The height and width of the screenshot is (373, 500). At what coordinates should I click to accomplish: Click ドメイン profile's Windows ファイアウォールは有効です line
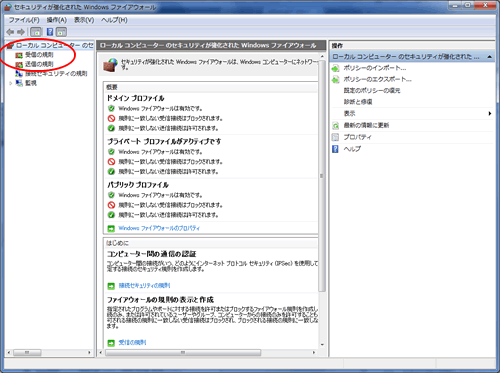[160, 109]
